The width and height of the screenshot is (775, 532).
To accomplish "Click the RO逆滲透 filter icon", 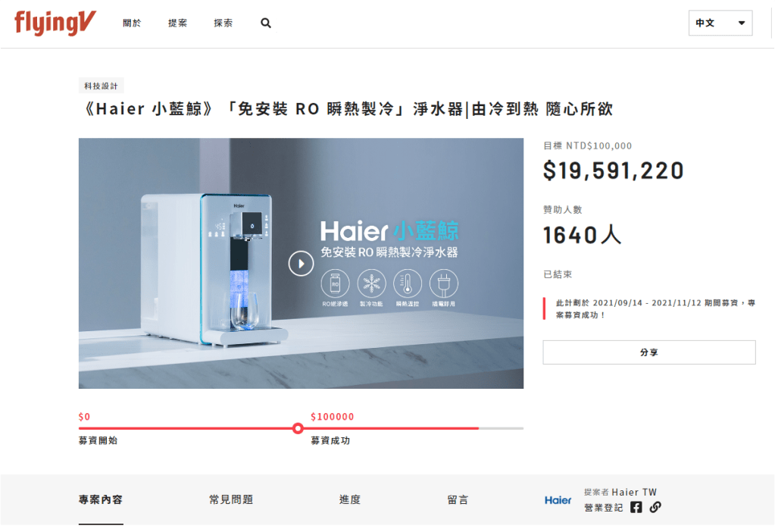I will pyautogui.click(x=335, y=283).
